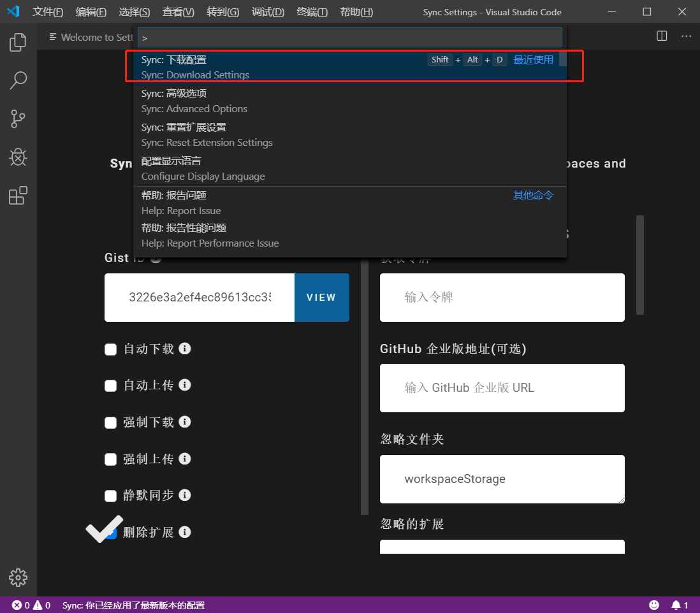This screenshot has width=700, height=613.
Task: Enable the 自动上传 checkbox
Action: (110, 386)
